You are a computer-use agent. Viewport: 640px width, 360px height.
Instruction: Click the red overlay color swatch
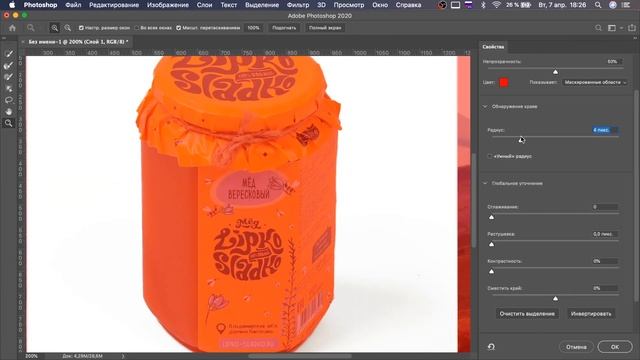coord(504,82)
